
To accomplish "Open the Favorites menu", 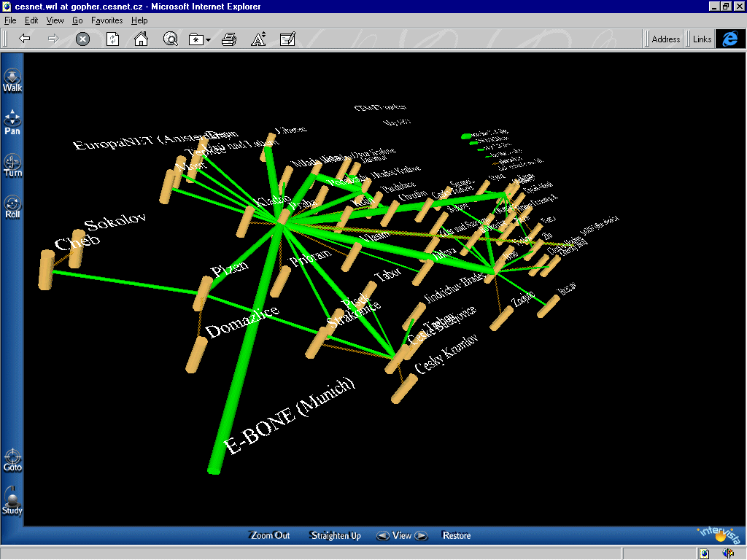I will click(107, 20).
